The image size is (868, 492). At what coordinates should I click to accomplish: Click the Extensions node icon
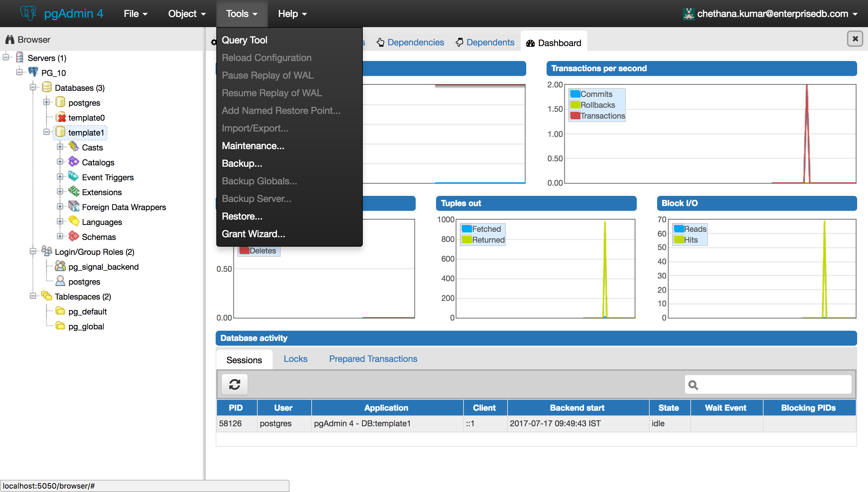coord(74,191)
